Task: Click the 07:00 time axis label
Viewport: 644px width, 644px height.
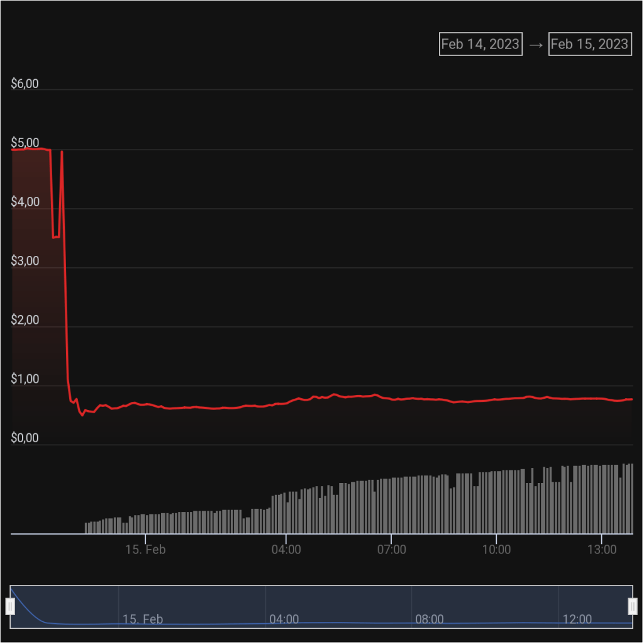Action: [x=391, y=550]
